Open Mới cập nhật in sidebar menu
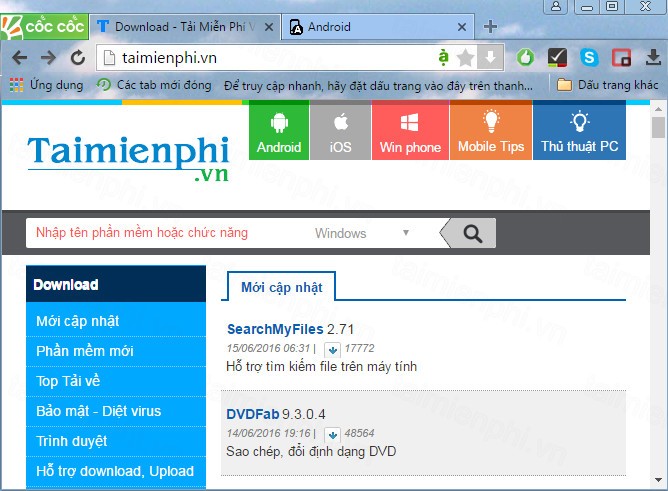The width and height of the screenshot is (668, 491). coord(116,321)
